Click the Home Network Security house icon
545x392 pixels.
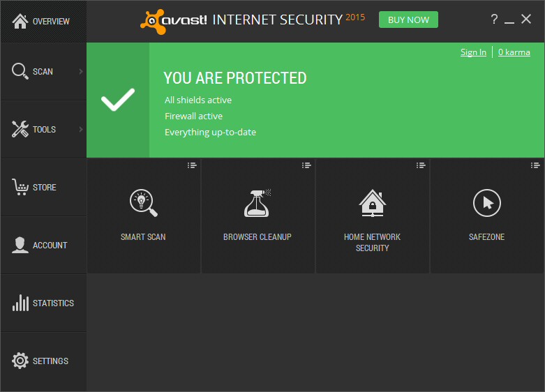[372, 203]
